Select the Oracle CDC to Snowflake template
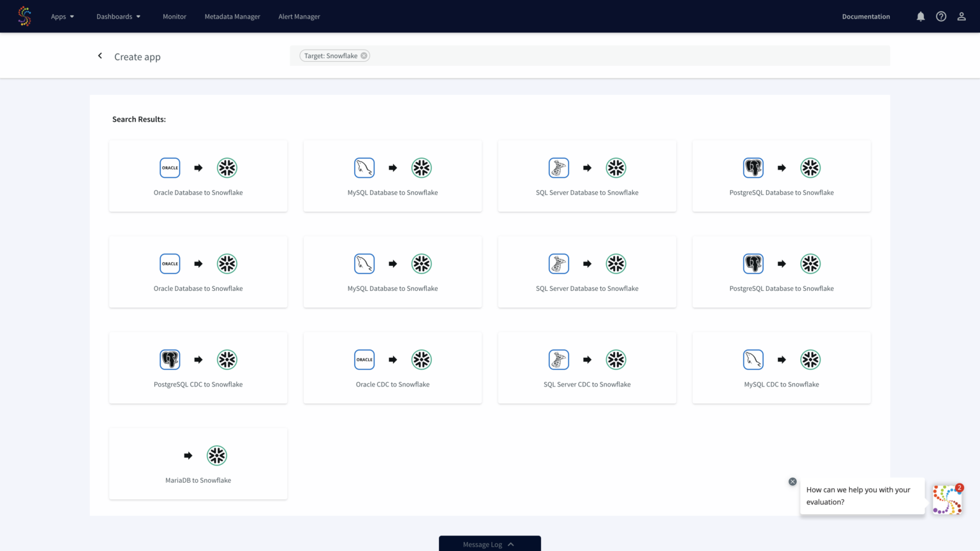This screenshot has height=551, width=980. pyautogui.click(x=392, y=368)
